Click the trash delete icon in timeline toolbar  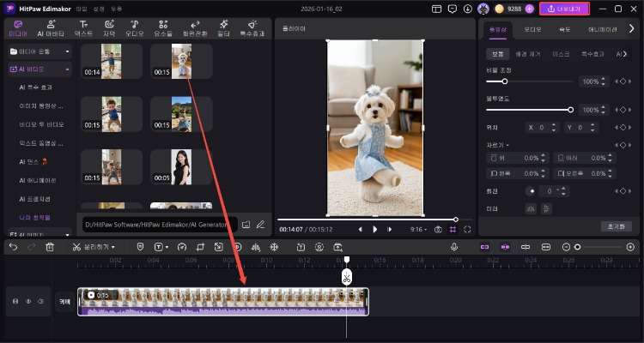[x=50, y=247]
